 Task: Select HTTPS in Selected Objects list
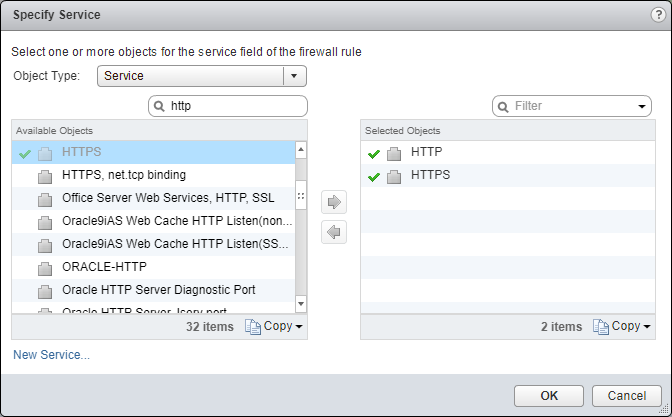coord(430,175)
